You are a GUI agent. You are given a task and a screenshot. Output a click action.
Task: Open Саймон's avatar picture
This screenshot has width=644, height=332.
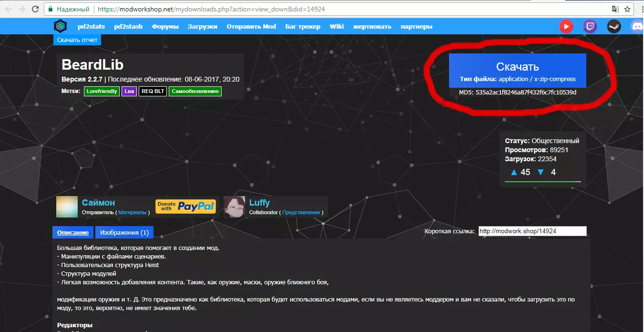pos(67,207)
